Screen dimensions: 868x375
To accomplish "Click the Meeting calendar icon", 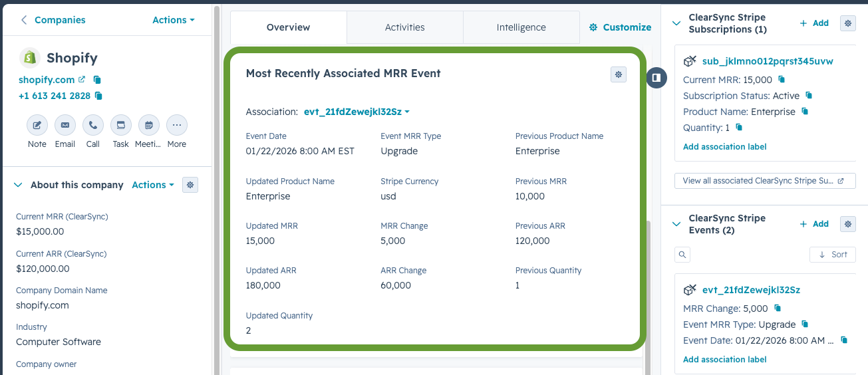I will point(149,125).
